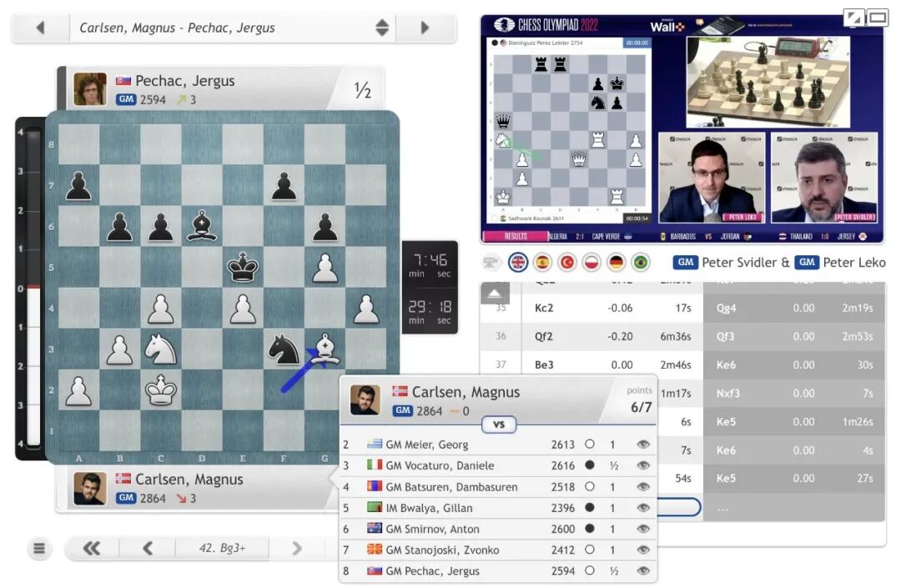
Task: Select Brazilian language flag for commentary
Action: pos(640,263)
